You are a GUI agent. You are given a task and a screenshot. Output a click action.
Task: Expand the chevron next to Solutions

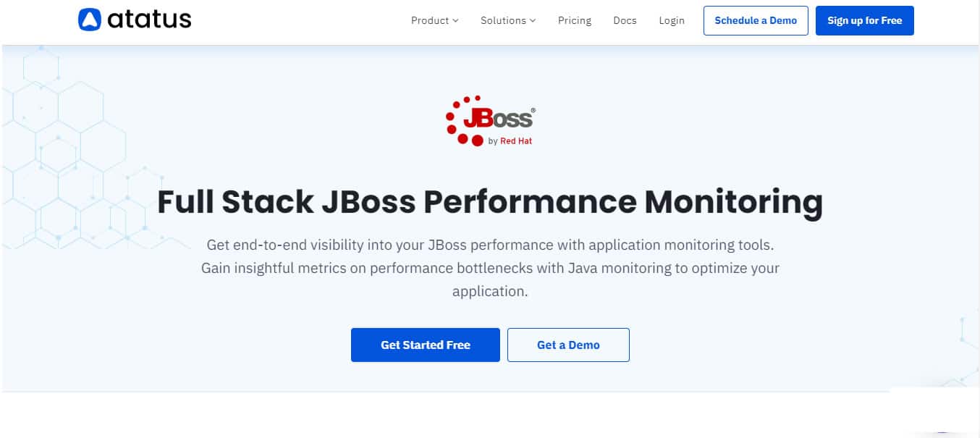[x=533, y=21]
